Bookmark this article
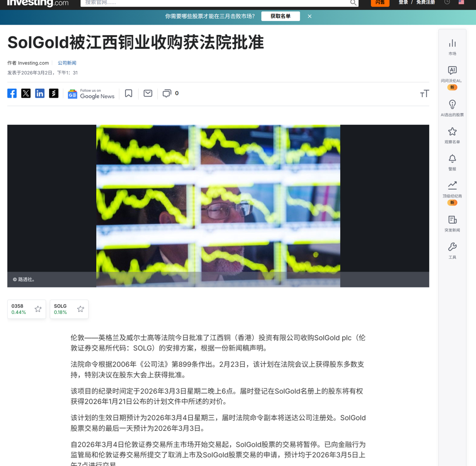This screenshot has width=476, height=466. tap(129, 93)
